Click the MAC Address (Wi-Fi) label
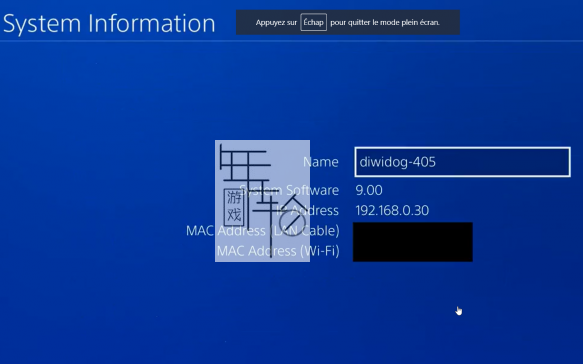 278,251
